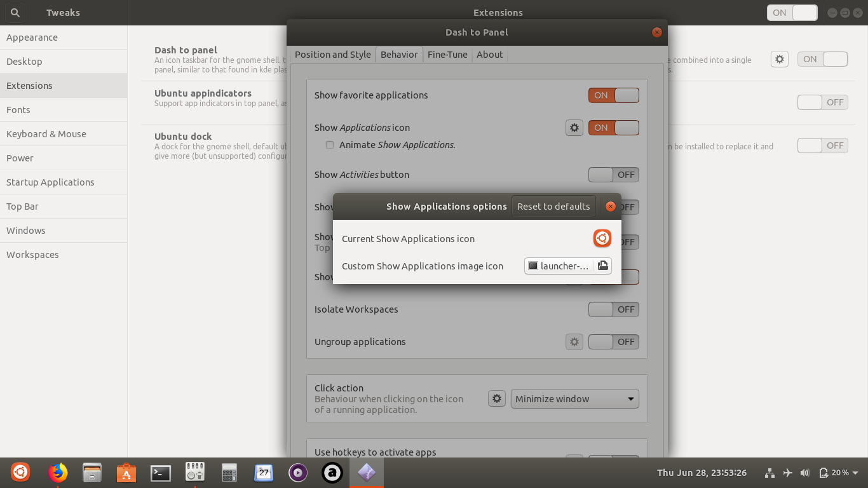
Task: Click the search icon in Tweaks header
Action: coord(14,12)
